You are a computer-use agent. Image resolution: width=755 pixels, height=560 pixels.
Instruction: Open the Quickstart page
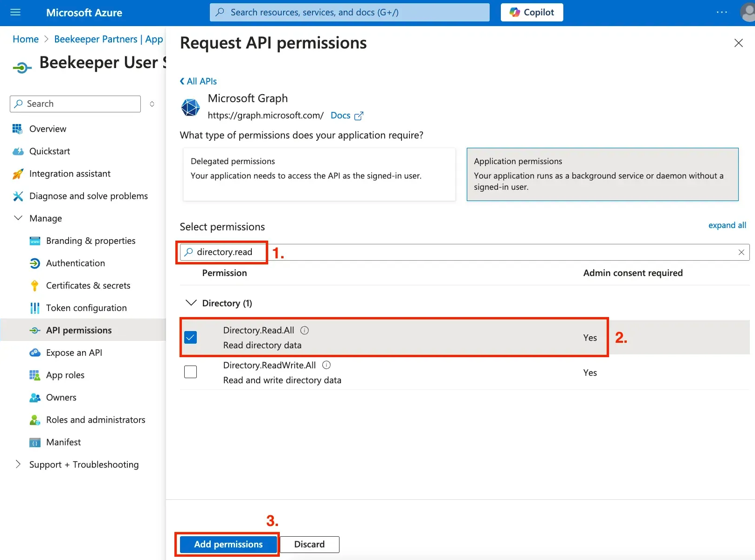(x=49, y=151)
